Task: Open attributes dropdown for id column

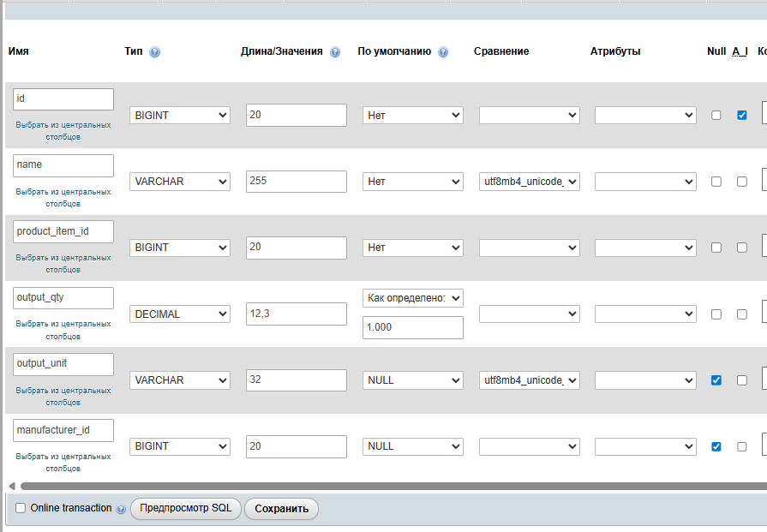Action: (x=644, y=115)
